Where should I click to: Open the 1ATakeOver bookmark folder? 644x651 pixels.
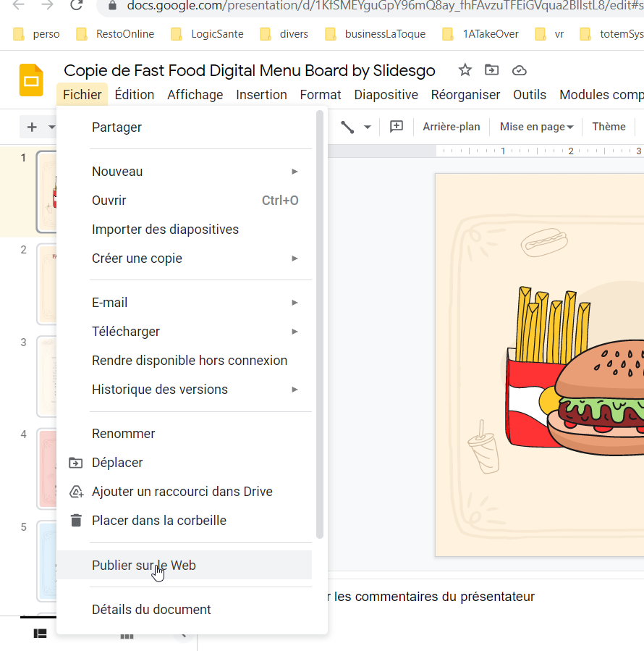coord(480,34)
